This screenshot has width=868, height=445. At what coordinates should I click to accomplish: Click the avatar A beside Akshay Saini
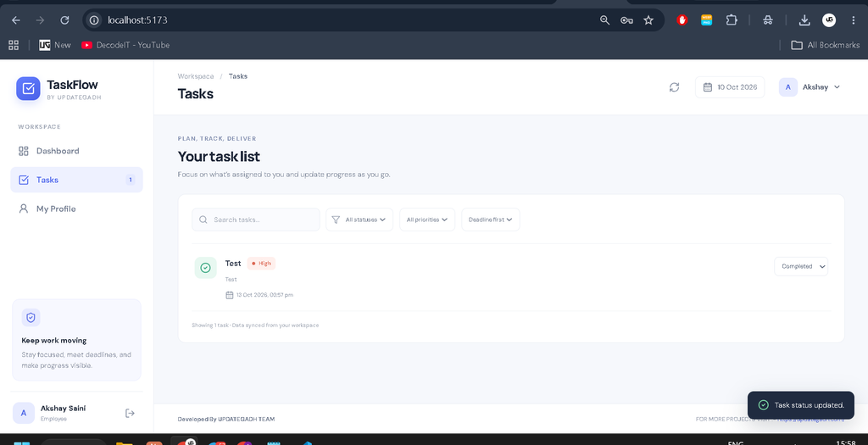click(24, 413)
